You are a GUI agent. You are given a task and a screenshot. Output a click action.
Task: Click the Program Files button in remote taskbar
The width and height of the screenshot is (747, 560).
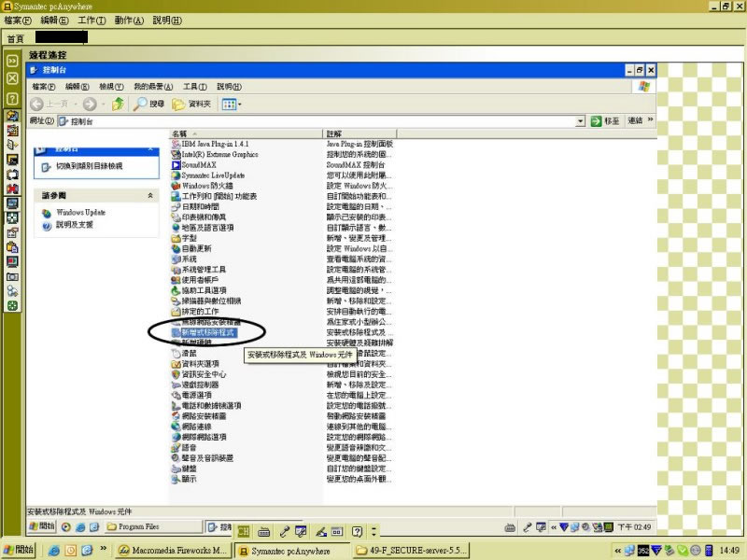tap(153, 526)
